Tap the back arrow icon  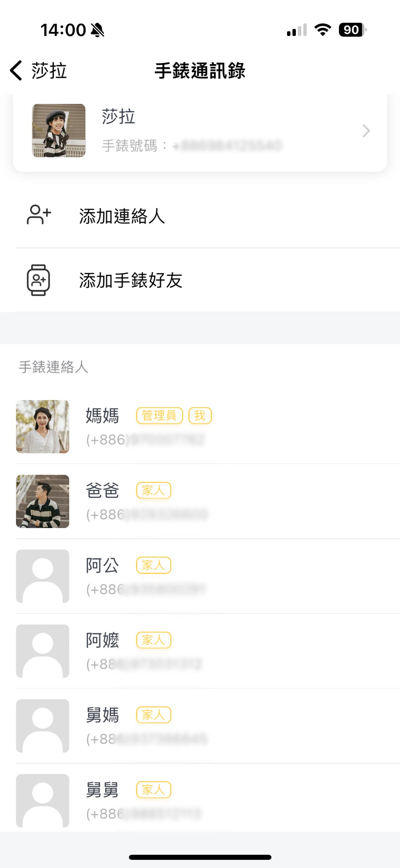pyautogui.click(x=16, y=71)
